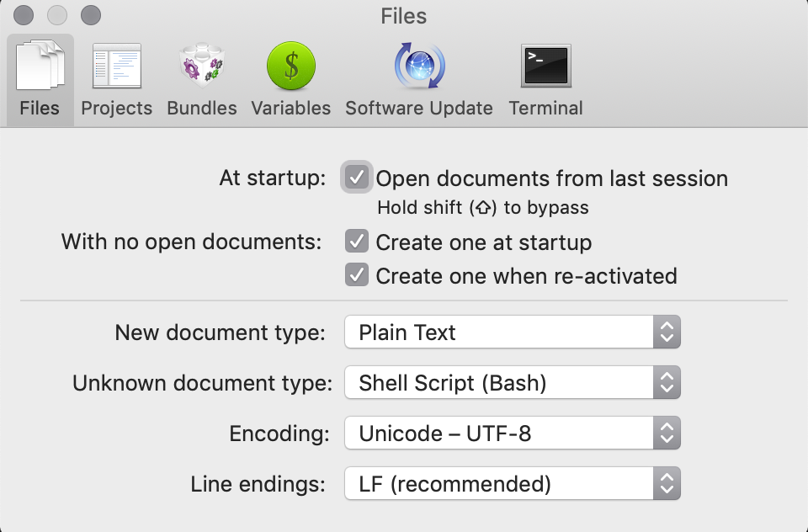Disable Create one when re-activated
The height and width of the screenshot is (532, 808).
coord(357,275)
